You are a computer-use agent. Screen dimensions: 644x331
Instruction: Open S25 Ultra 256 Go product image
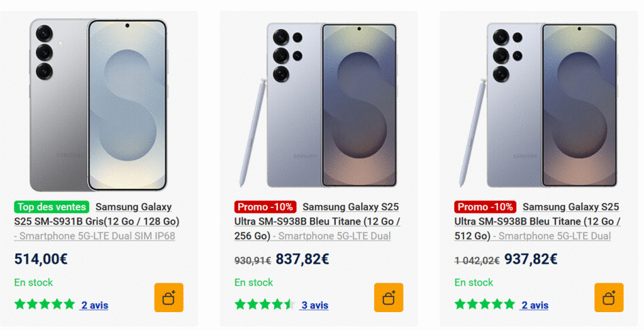pyautogui.click(x=319, y=105)
